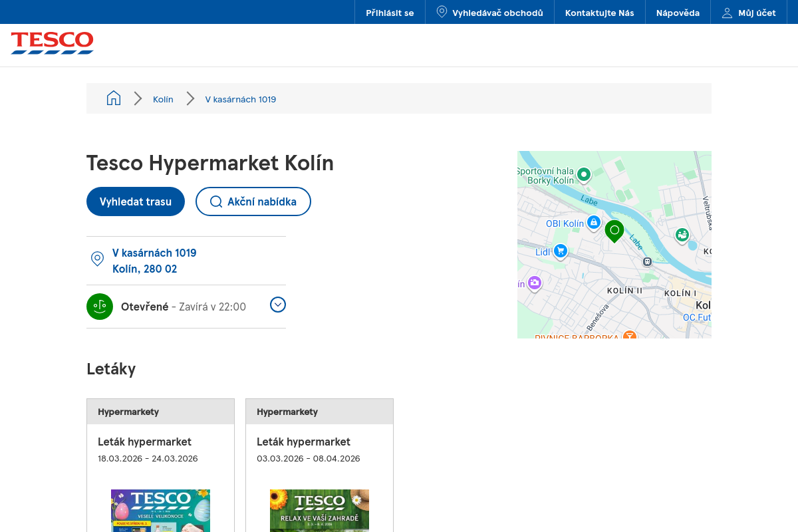Click the home breadcrumb icon
The height and width of the screenshot is (532, 798).
pos(114,98)
